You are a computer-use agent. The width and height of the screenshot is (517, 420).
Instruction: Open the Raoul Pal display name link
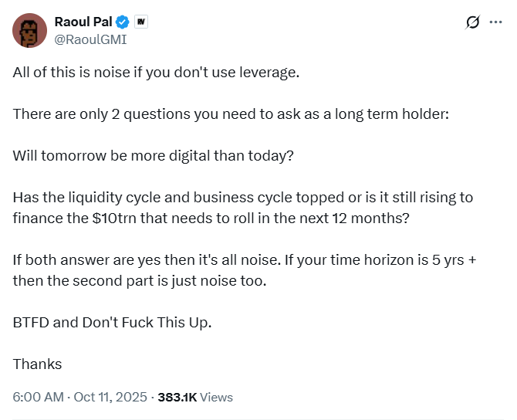83,22
